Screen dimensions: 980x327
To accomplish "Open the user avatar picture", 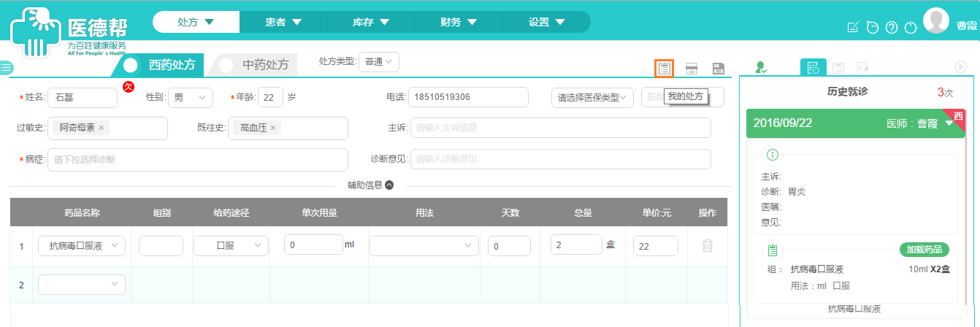I will 935,20.
